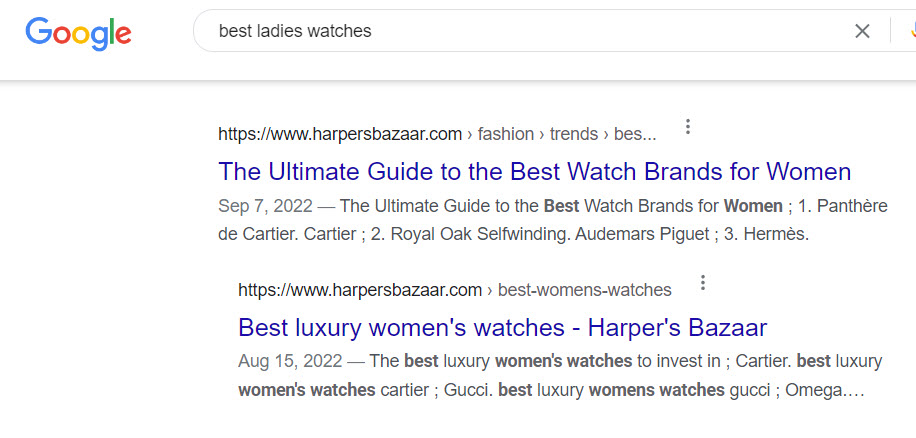916x438 pixels.
Task: Click the 'Sep 7, 2022' snippet date
Action: pos(265,206)
